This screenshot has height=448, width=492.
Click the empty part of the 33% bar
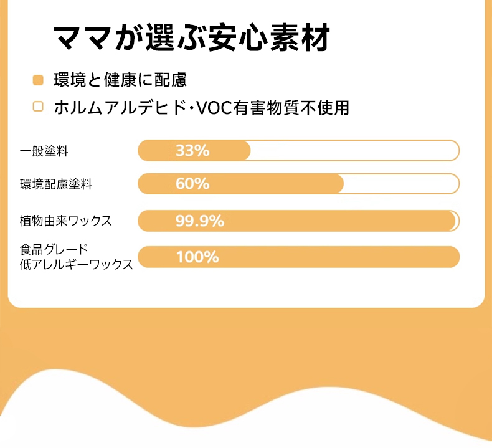[x=354, y=151]
